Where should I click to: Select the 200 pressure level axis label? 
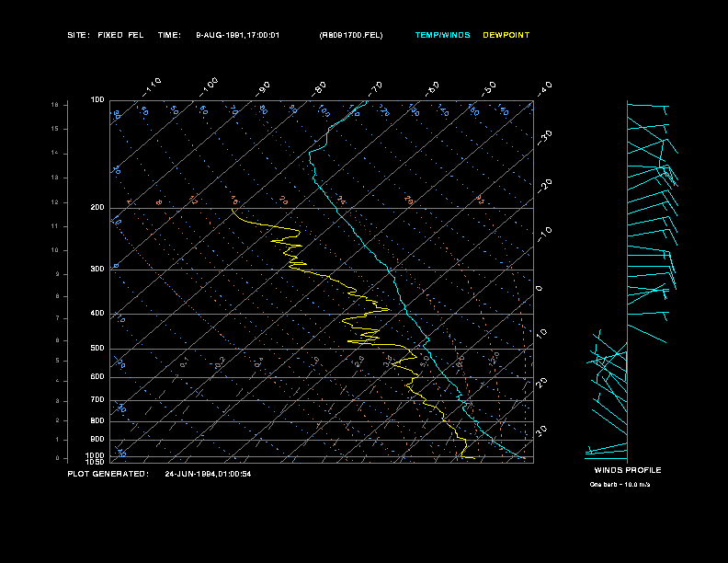(x=97, y=208)
